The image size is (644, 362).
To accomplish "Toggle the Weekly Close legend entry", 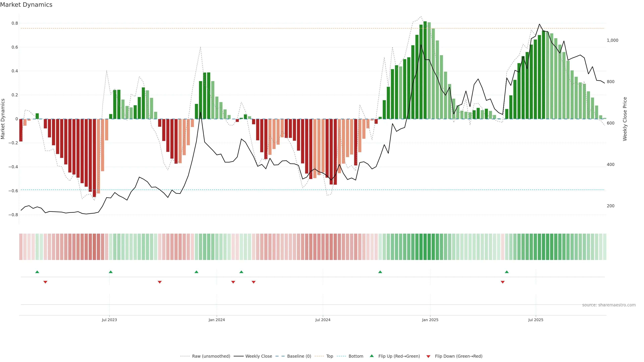I will (258, 356).
